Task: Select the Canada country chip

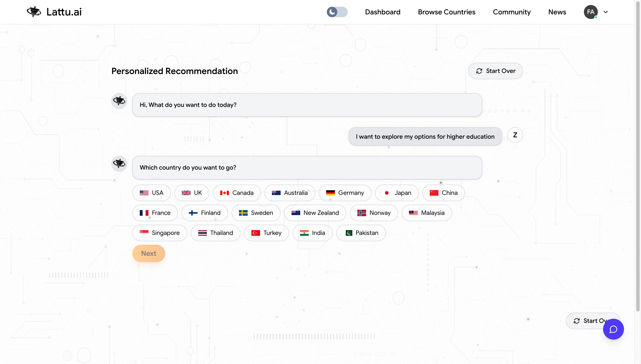Action: (237, 193)
